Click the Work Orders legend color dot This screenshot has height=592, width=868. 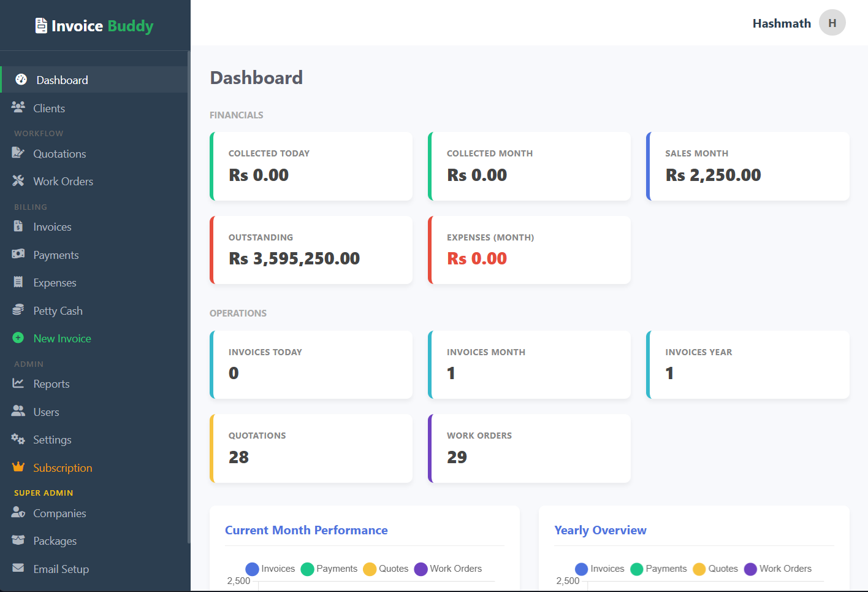(x=421, y=569)
